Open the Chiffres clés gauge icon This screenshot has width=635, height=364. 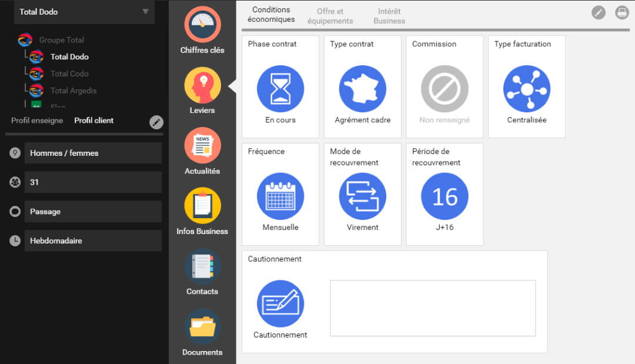(202, 24)
